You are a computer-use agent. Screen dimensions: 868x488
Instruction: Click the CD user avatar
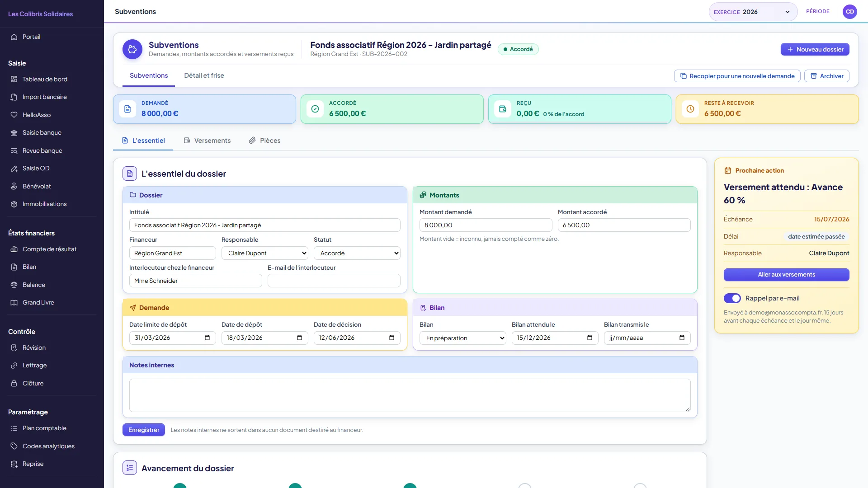(850, 12)
